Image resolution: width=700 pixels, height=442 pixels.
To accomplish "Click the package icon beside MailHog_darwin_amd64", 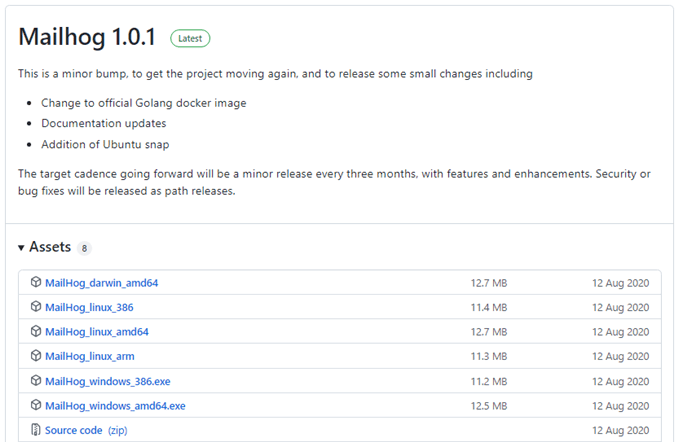I will point(36,282).
